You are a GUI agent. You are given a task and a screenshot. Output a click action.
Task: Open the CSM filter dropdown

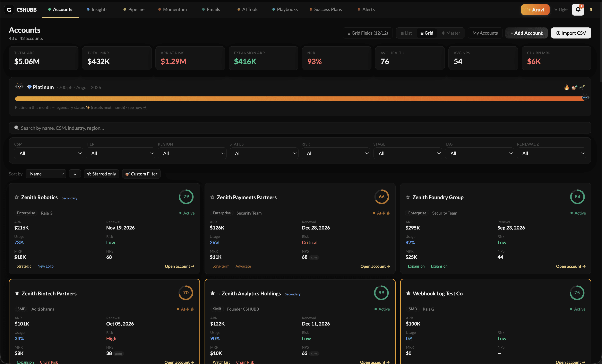(x=48, y=153)
